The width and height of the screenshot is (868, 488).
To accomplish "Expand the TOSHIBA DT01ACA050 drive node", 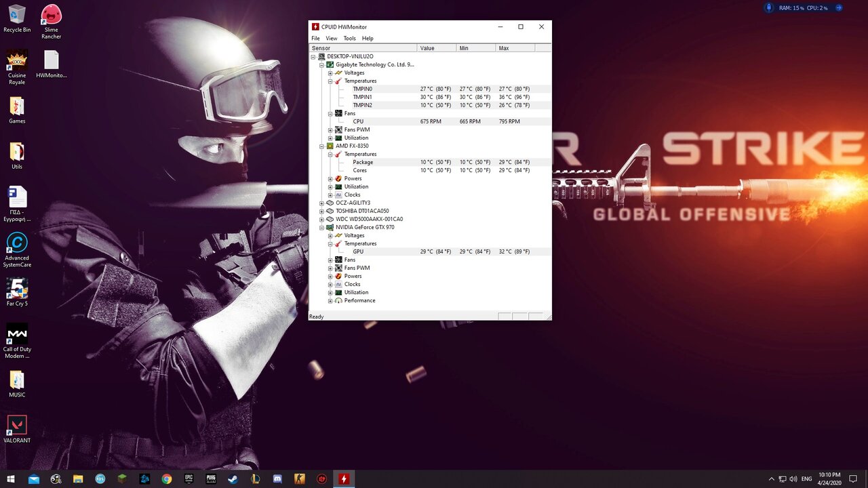I will click(x=321, y=211).
